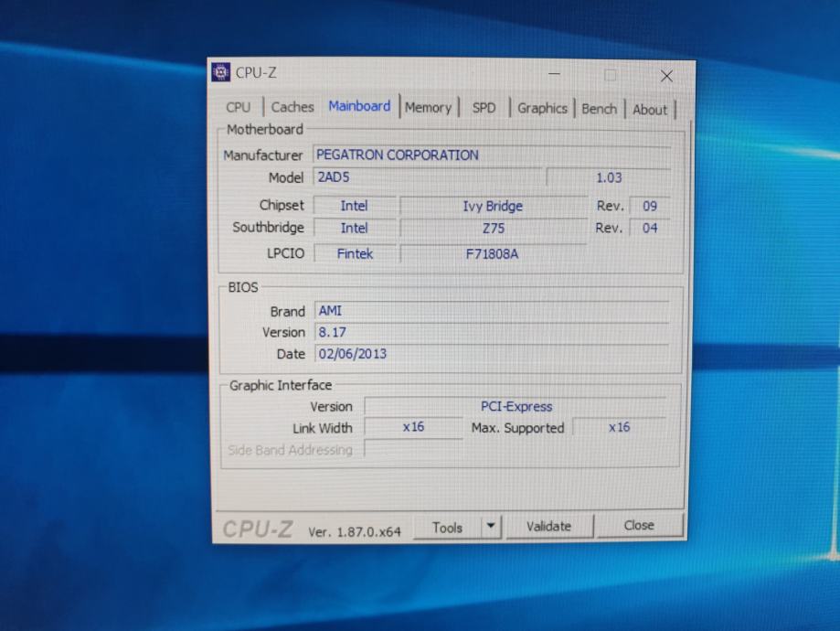Go to the Graphics tab
Image resolution: width=840 pixels, height=631 pixels.
542,108
